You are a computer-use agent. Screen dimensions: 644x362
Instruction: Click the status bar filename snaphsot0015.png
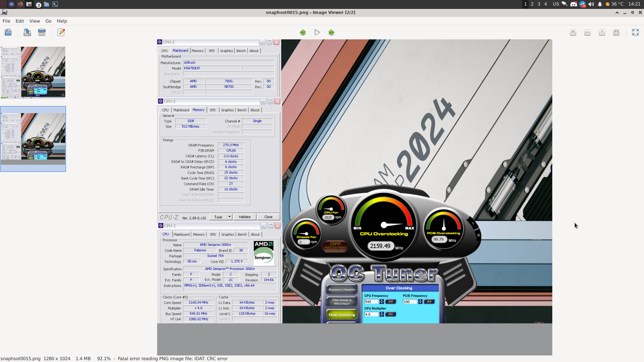[20, 359]
